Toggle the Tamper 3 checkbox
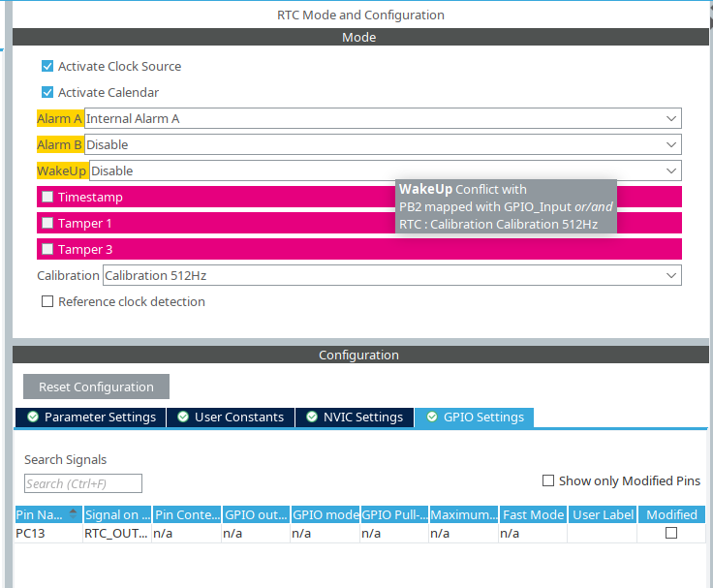 [47, 249]
